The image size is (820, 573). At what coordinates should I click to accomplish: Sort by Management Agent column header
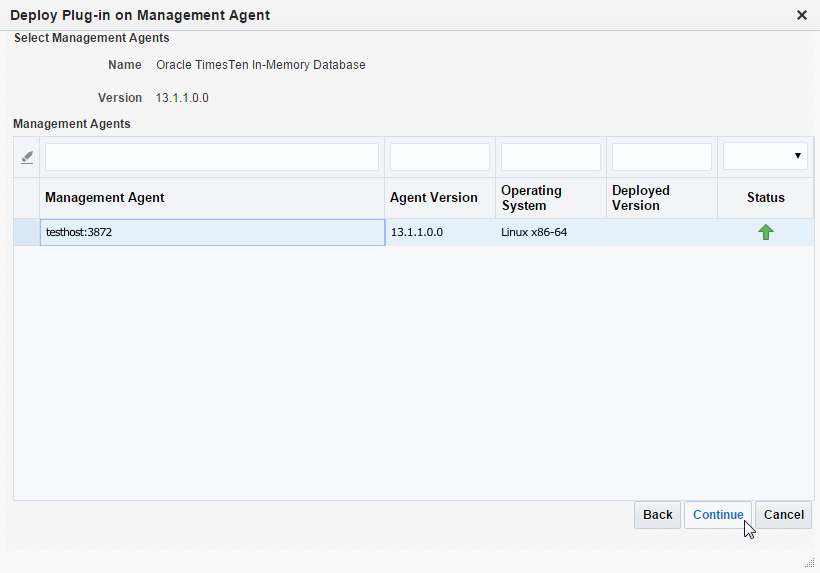[x=212, y=198]
